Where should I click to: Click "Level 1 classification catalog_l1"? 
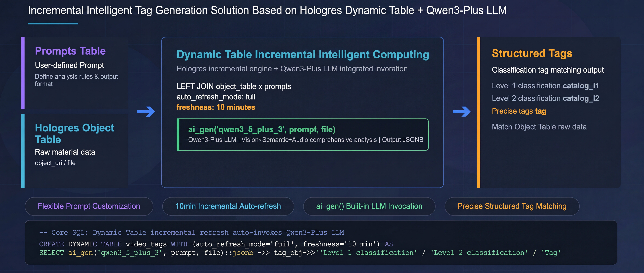(545, 86)
